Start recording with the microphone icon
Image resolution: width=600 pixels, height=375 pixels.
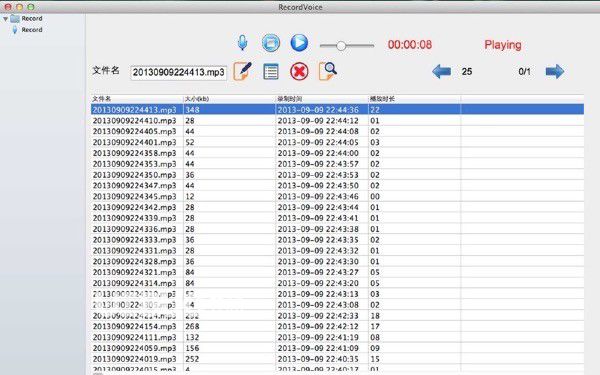[242, 42]
